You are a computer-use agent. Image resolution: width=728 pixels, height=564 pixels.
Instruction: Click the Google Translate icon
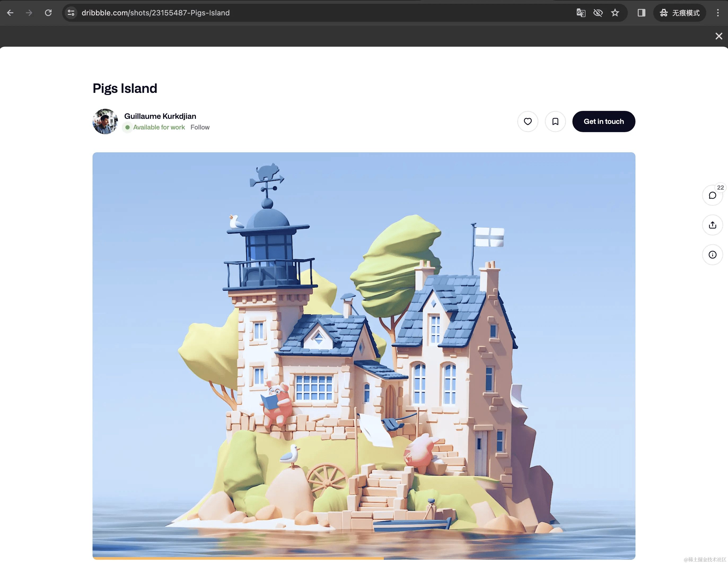click(581, 13)
